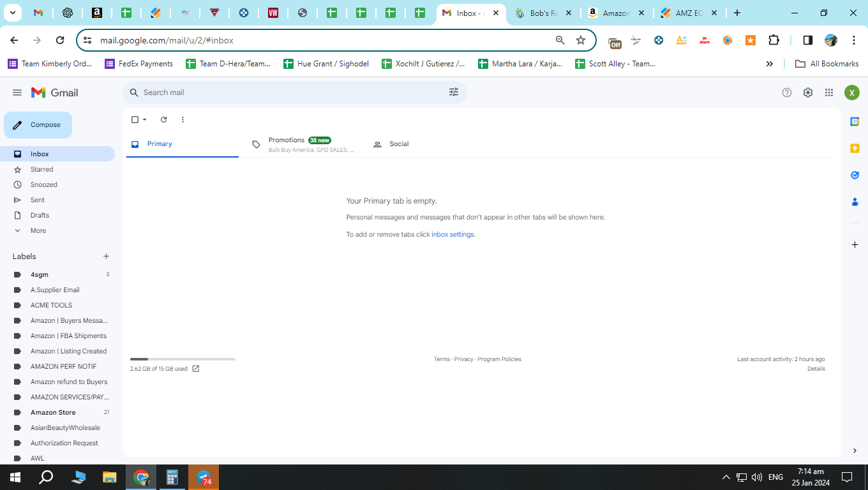Screen dimensions: 868x490
Task: Open Chrome tab search dropdown
Action: coord(12,13)
